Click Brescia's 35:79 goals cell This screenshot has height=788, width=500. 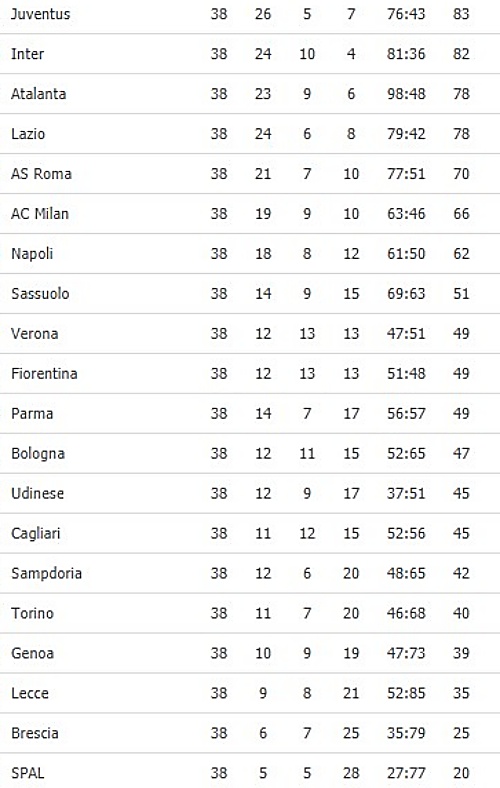click(x=406, y=733)
